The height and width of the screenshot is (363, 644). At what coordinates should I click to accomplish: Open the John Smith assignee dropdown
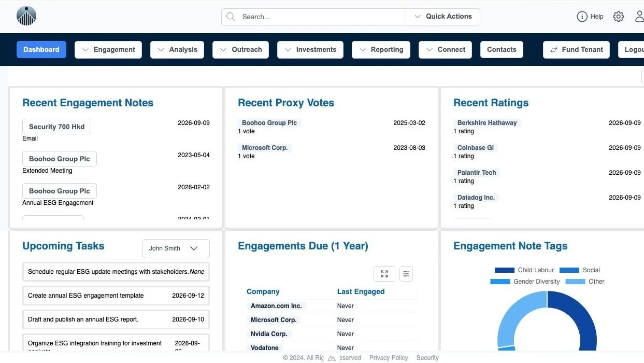(176, 248)
